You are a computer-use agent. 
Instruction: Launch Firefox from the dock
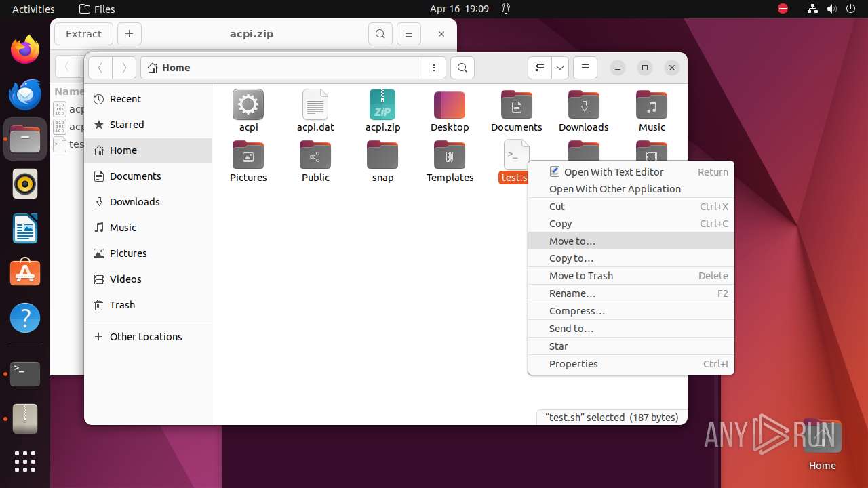(x=25, y=49)
